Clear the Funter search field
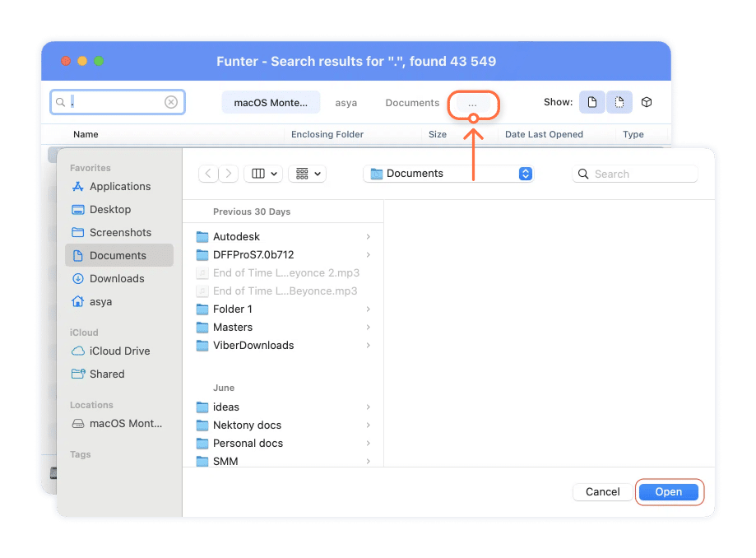The image size is (756, 558). pyautogui.click(x=171, y=102)
